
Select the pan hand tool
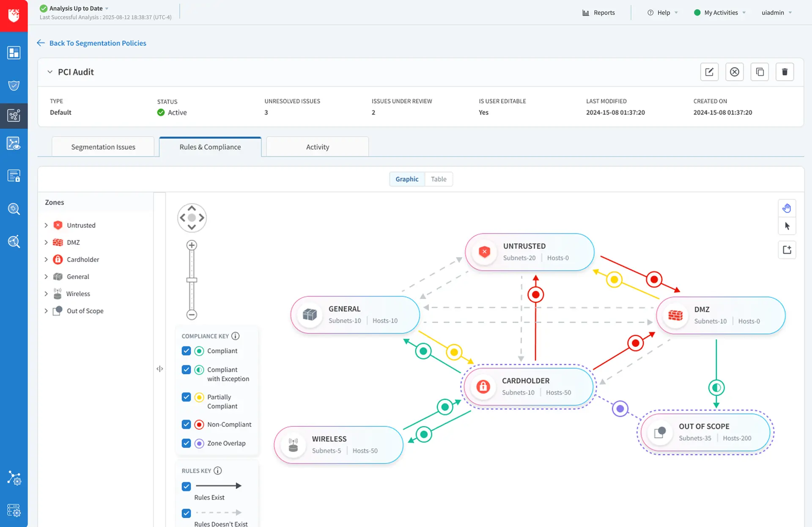[x=787, y=208]
